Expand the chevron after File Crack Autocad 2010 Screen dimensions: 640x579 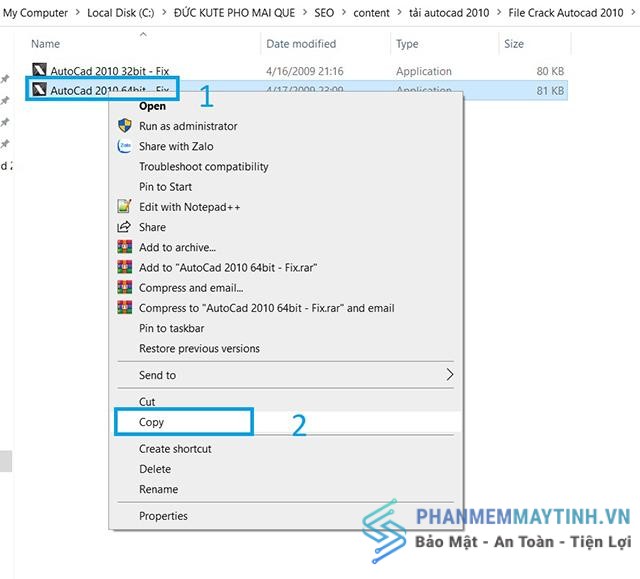[633, 13]
